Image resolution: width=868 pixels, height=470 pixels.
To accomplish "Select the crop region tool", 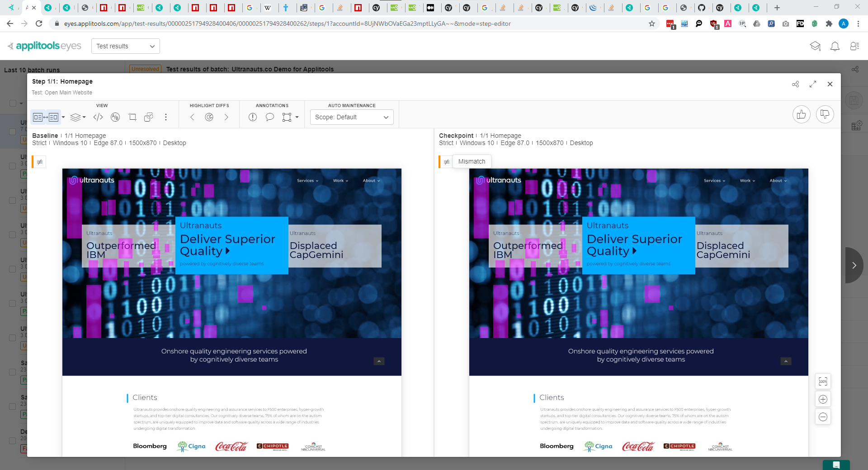I will click(x=132, y=117).
